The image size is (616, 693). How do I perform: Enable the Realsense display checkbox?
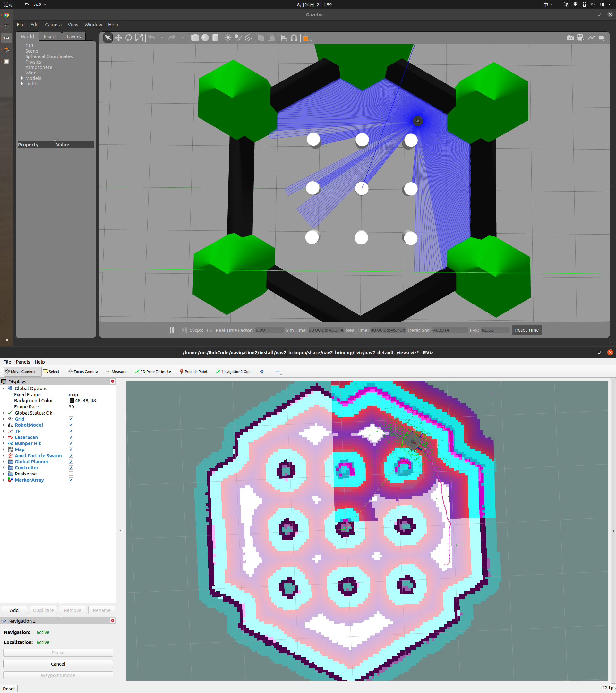point(71,474)
